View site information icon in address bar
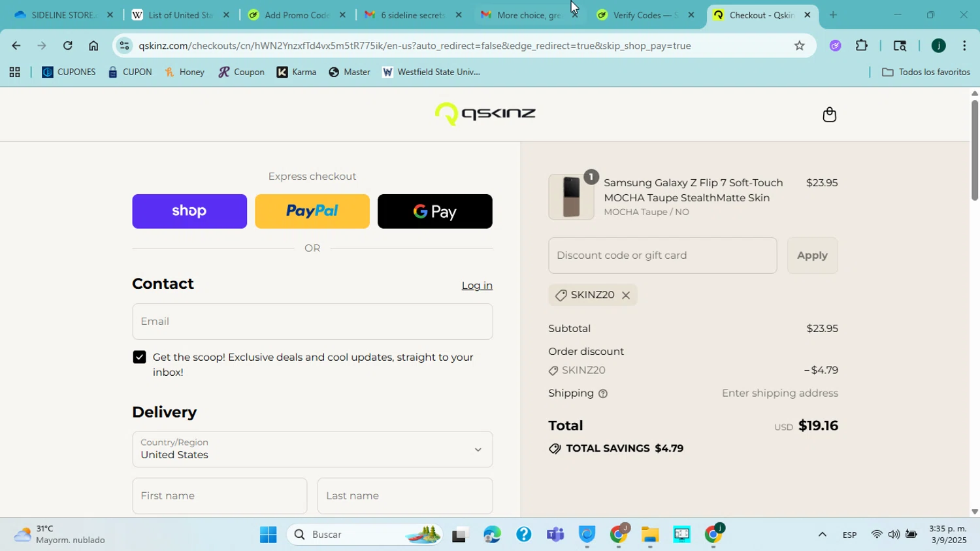 (124, 46)
